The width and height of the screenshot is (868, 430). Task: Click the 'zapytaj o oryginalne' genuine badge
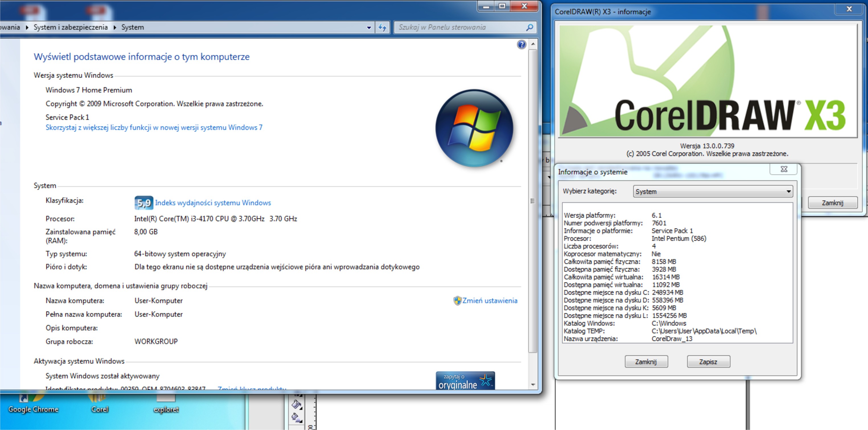point(465,381)
